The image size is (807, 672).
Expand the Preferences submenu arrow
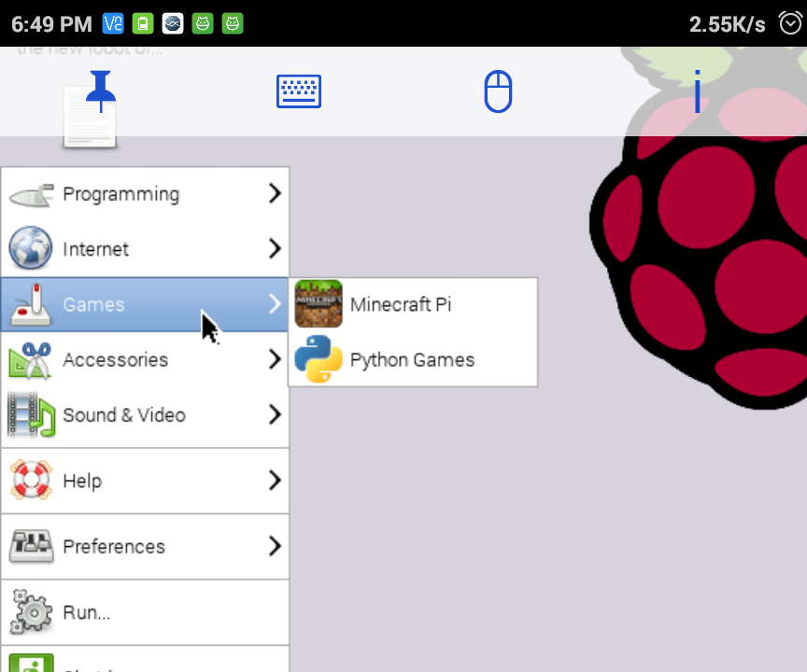[x=273, y=547]
